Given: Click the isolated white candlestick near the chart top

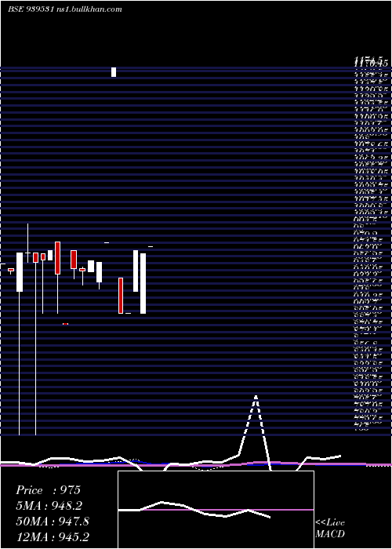Looking at the screenshot, I should (114, 72).
